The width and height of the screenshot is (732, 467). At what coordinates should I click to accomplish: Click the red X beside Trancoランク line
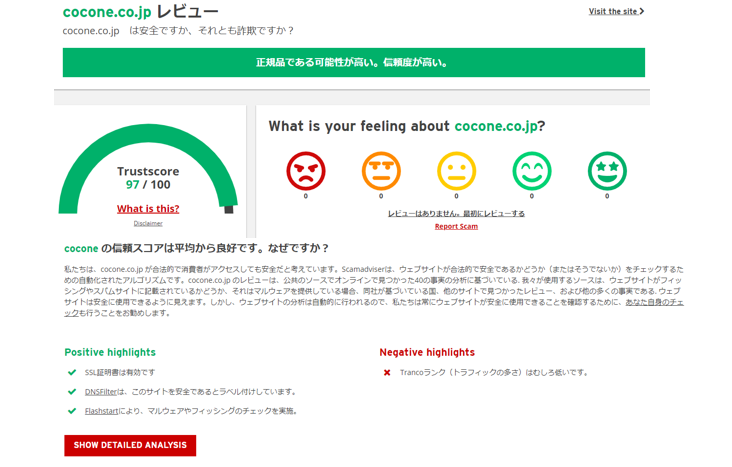[387, 373]
